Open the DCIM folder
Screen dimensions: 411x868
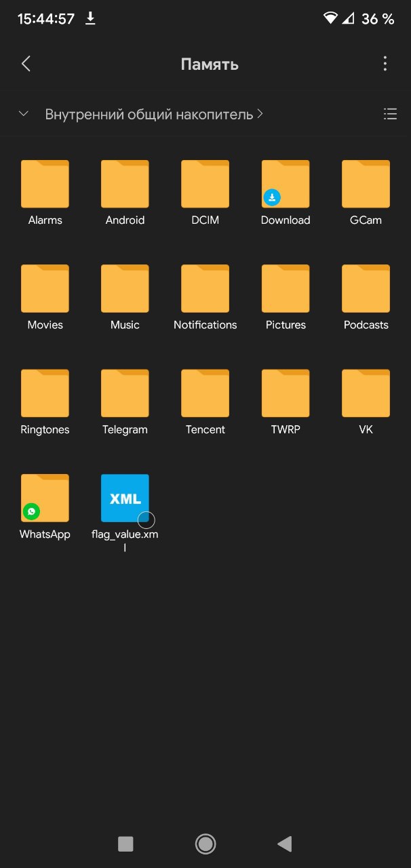click(x=205, y=184)
